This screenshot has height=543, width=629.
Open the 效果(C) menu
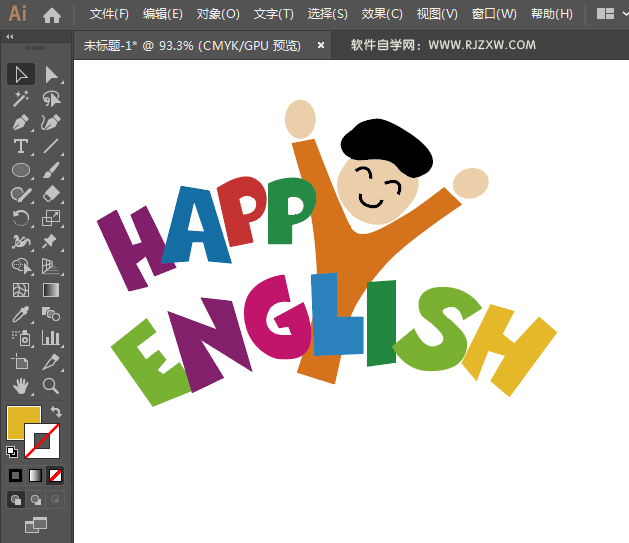tap(382, 14)
